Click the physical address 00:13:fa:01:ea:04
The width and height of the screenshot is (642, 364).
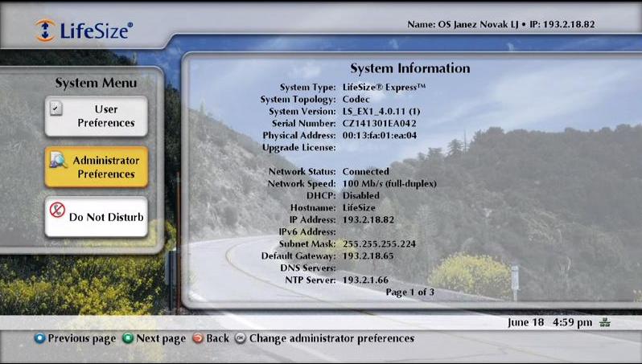click(380, 135)
